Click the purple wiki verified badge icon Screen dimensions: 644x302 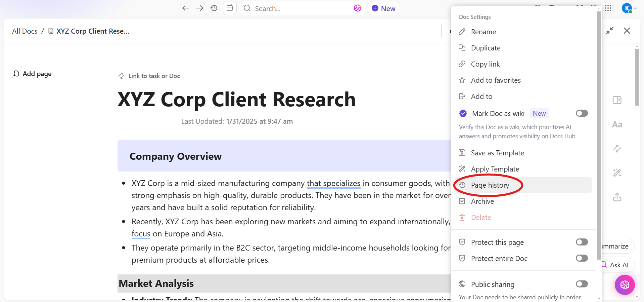pos(463,113)
